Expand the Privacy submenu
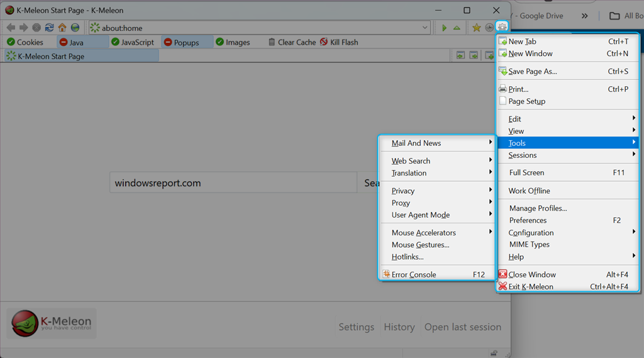 point(438,191)
